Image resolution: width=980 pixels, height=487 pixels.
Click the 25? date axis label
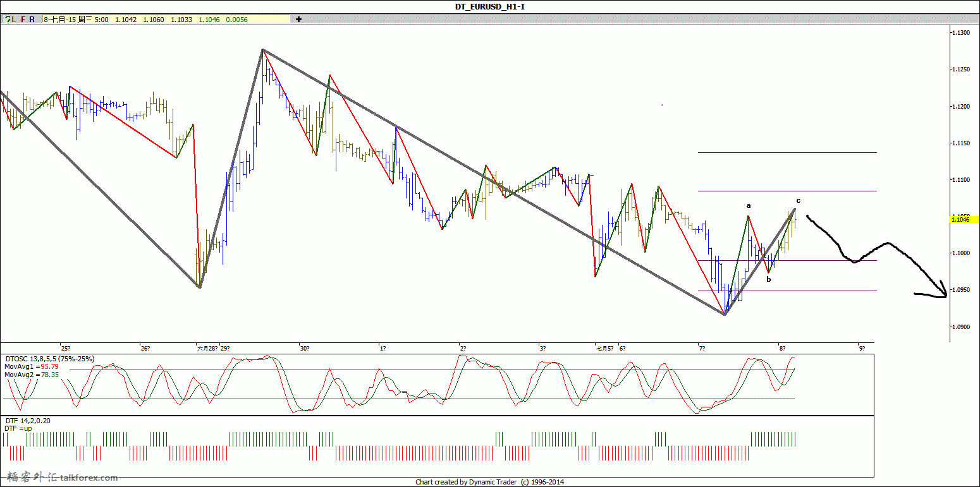[x=65, y=348]
